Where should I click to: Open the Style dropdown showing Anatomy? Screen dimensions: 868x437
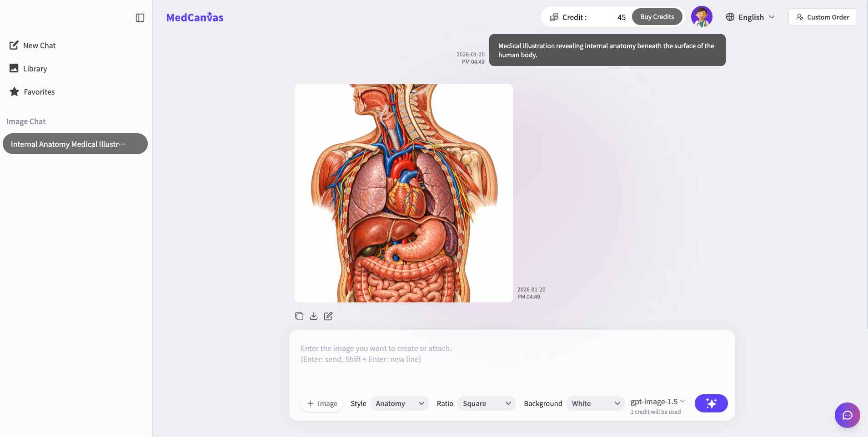pos(398,403)
